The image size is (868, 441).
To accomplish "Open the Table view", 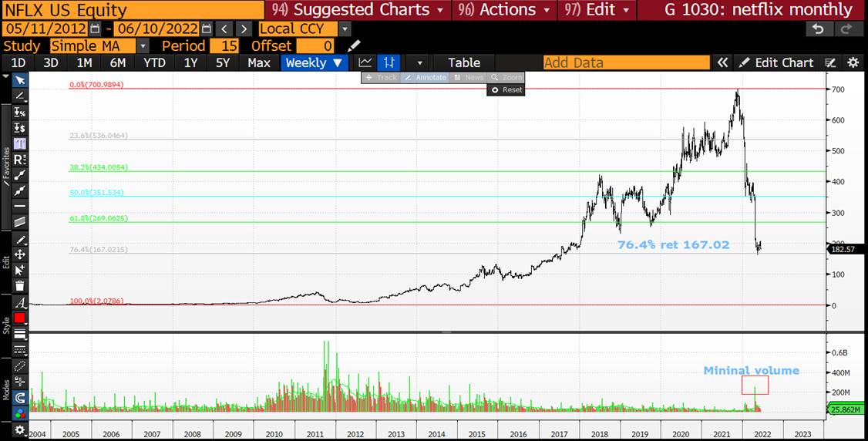I will click(464, 62).
